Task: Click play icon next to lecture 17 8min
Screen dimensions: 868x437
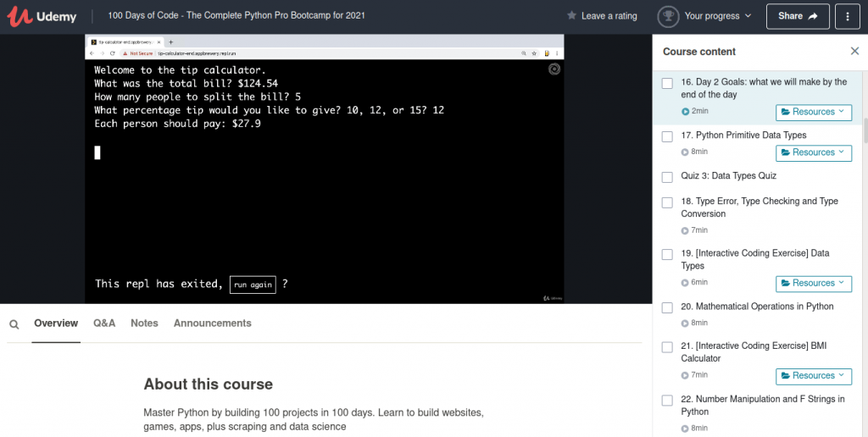Action: [685, 152]
